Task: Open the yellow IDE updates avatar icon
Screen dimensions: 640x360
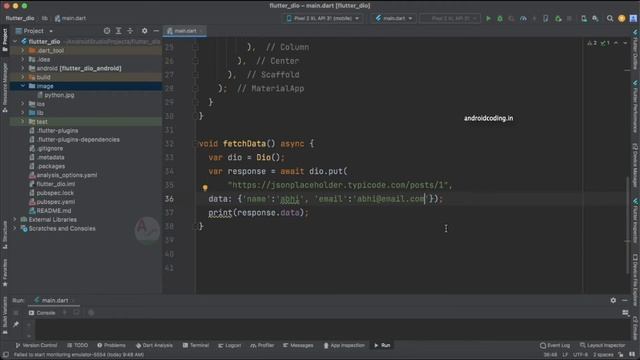Action: click(x=622, y=18)
